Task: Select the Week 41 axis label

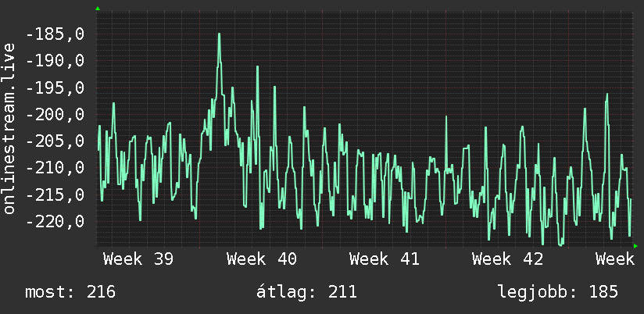Action: point(385,259)
